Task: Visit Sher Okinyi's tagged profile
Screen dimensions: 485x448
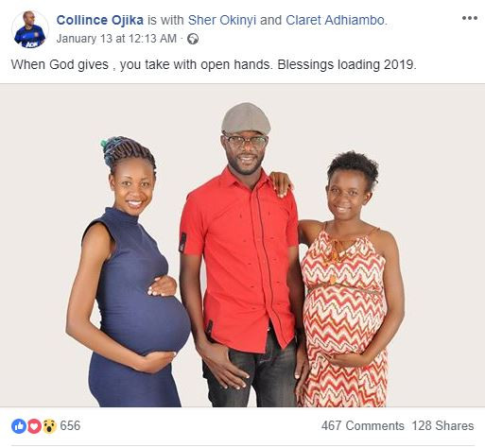Action: point(222,21)
